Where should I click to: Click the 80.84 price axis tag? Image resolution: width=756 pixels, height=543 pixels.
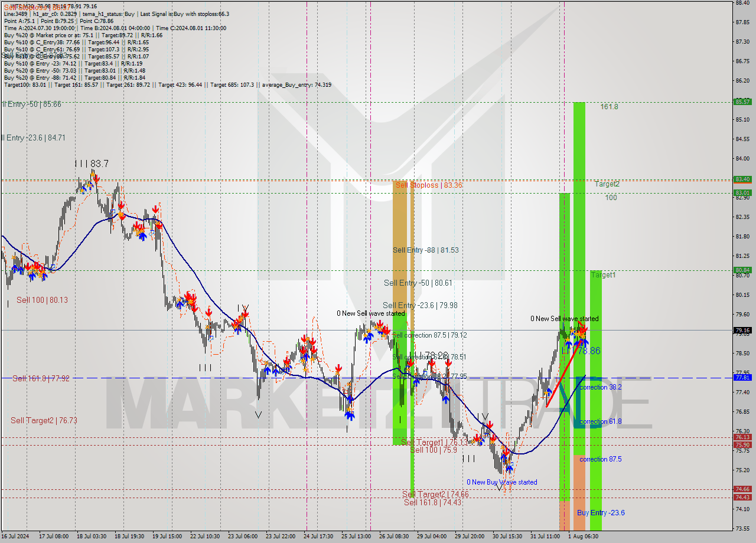(x=742, y=270)
